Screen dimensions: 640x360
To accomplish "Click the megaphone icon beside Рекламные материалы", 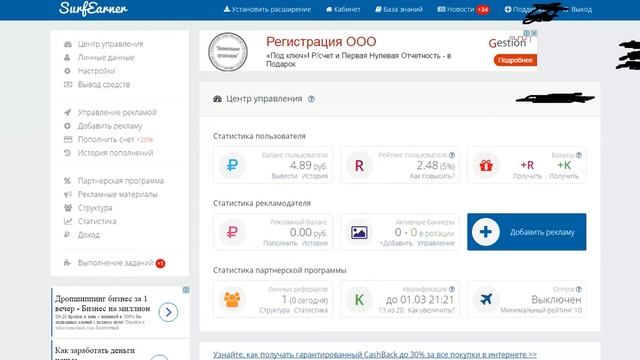I will coord(68,194).
